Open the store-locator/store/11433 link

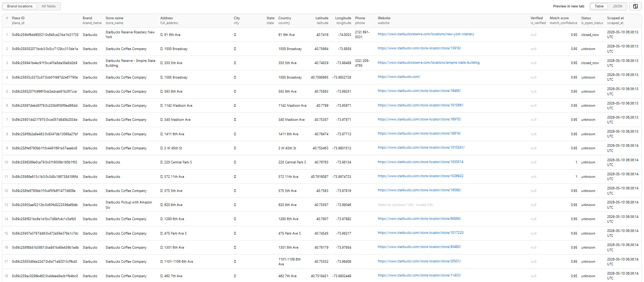[419, 275]
